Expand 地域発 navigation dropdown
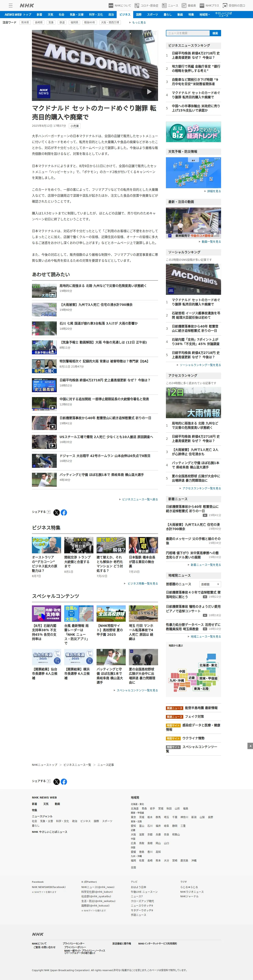 pos(204,14)
